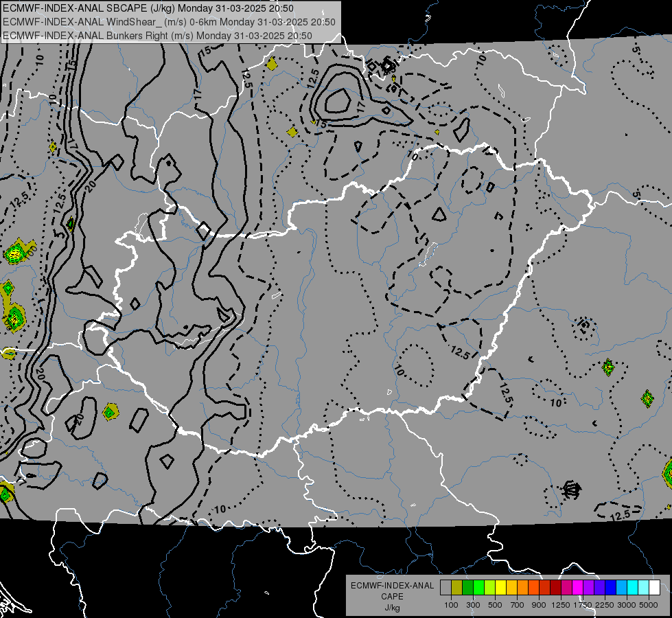Click legend tick label 2250

[x=605, y=605]
